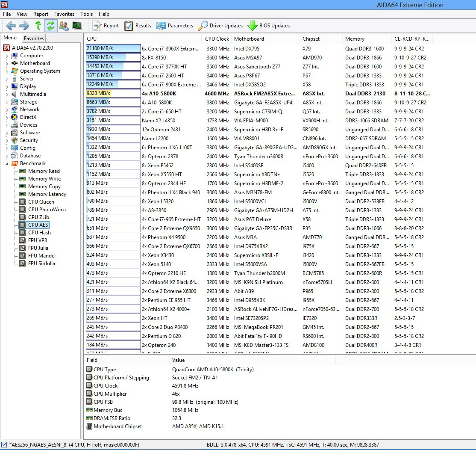The image size is (476, 450).
Task: Click the Forward navigation arrow
Action: click(24, 26)
